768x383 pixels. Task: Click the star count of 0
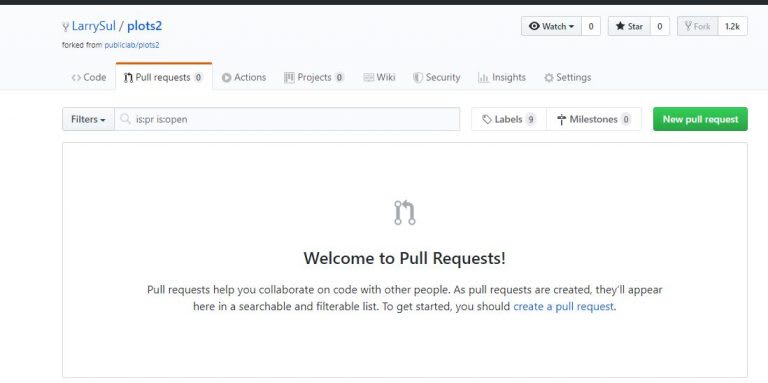coord(660,26)
